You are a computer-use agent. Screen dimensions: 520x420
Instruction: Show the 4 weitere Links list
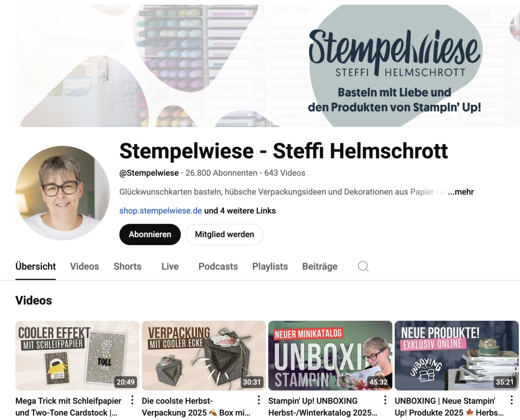pyautogui.click(x=240, y=211)
